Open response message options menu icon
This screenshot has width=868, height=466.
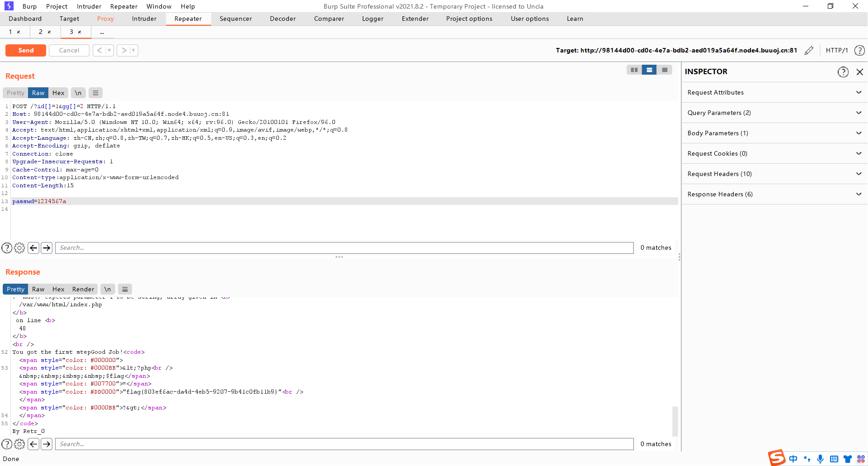pyautogui.click(x=125, y=289)
